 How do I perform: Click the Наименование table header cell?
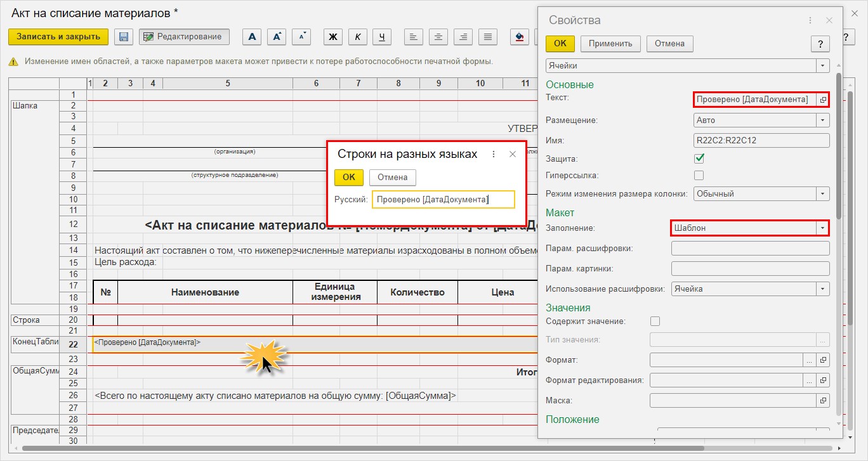[205, 292]
